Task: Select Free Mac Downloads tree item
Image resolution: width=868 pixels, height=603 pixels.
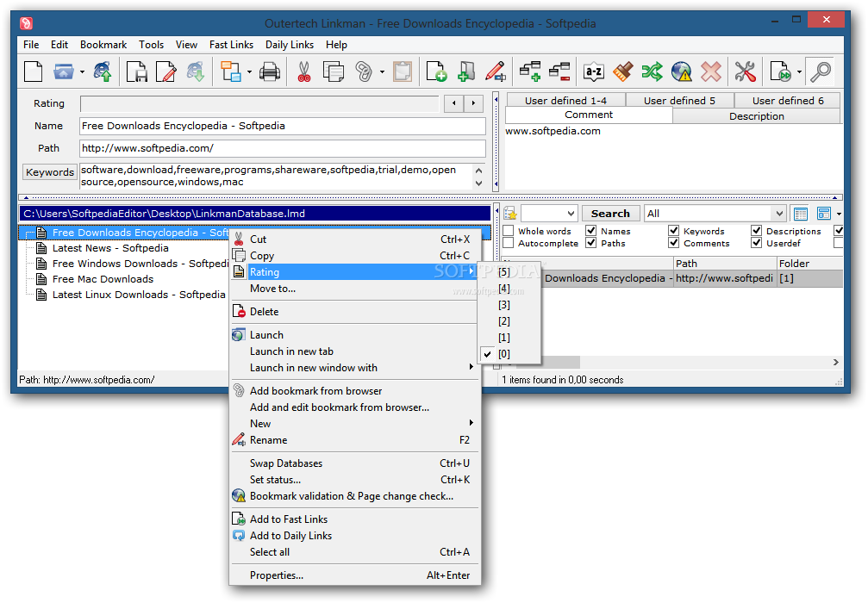Action: [103, 279]
